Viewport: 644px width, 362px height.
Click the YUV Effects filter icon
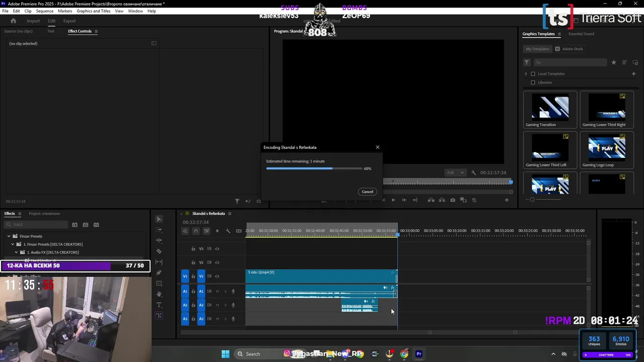(96, 225)
